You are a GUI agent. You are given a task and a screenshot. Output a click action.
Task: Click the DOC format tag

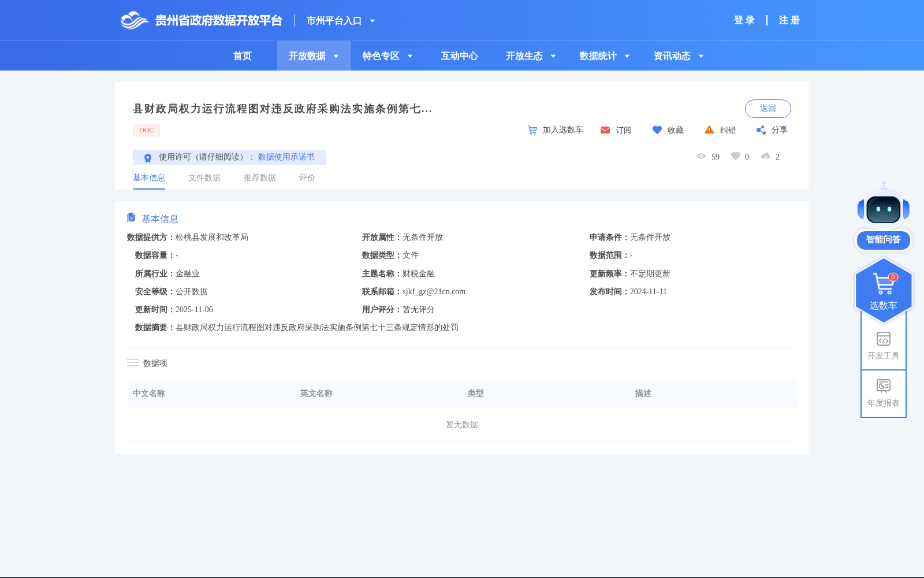[146, 130]
